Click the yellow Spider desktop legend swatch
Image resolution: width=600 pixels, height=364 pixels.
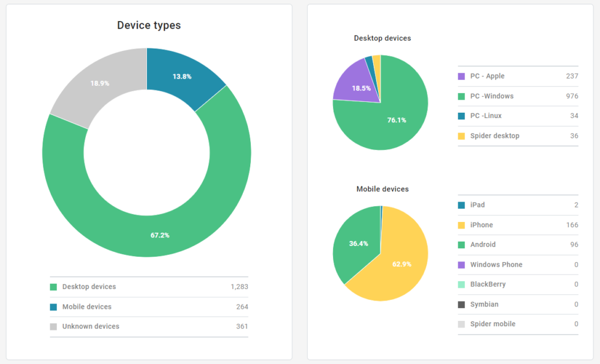[x=461, y=136]
